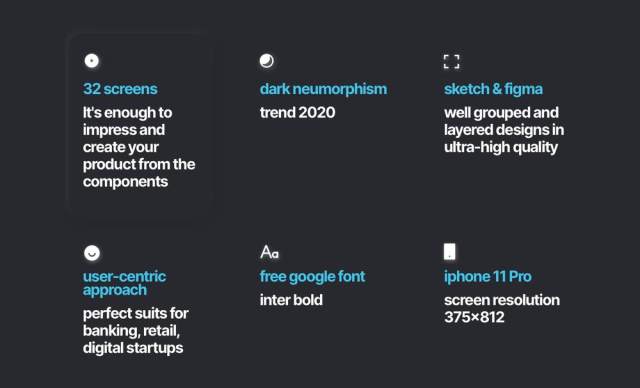
Task: Select the sketch & figma heading
Action: [x=493, y=89]
